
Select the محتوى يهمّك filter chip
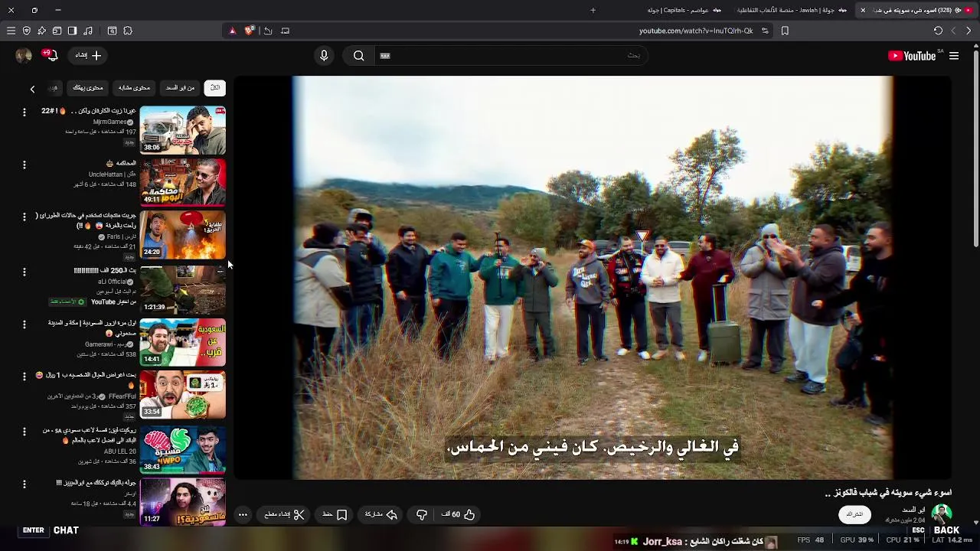pos(87,88)
